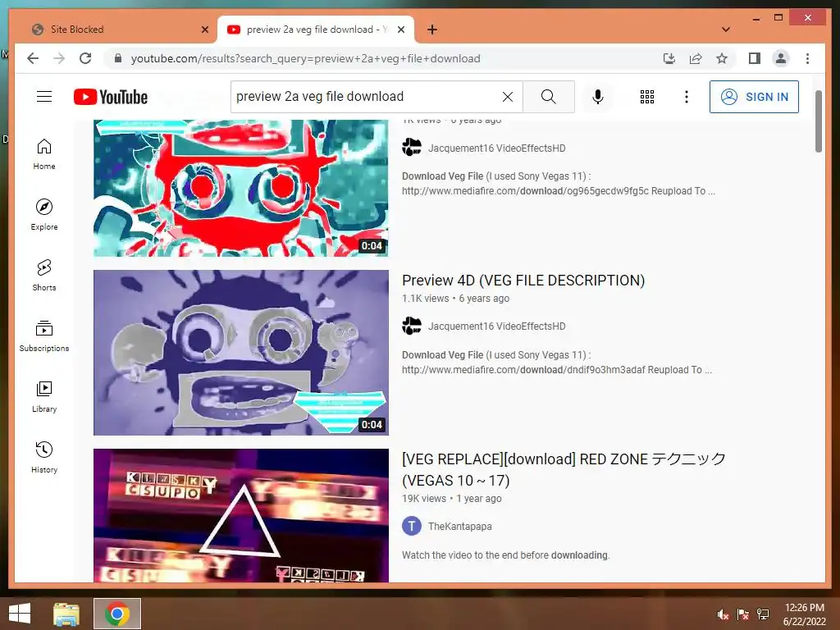
Task: Bookmark this page with the star
Action: 722,58
